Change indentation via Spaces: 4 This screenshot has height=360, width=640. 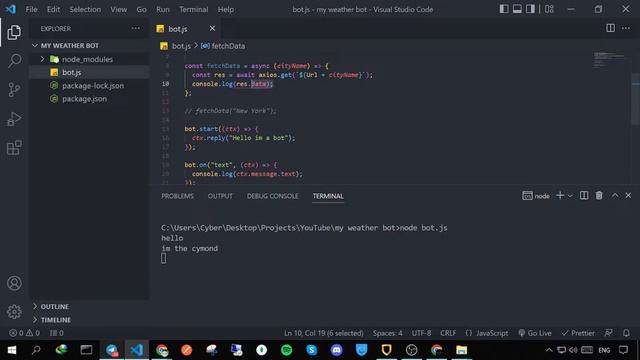coord(387,333)
